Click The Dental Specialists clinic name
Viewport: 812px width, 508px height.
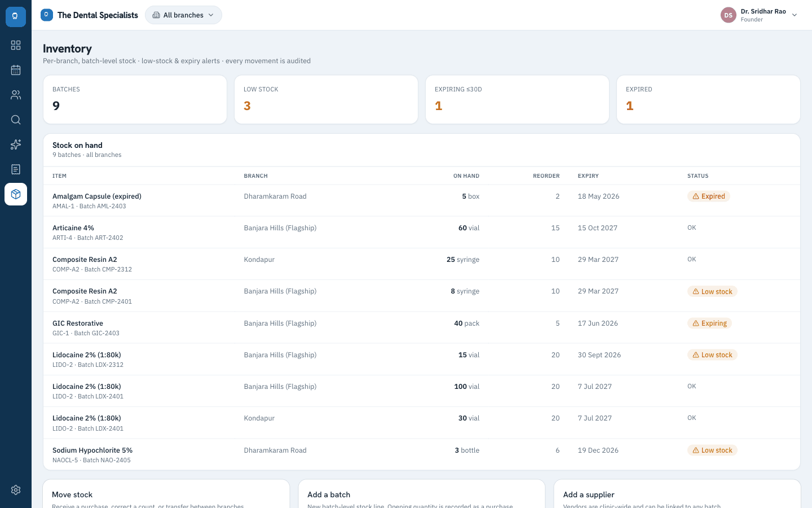(x=98, y=15)
